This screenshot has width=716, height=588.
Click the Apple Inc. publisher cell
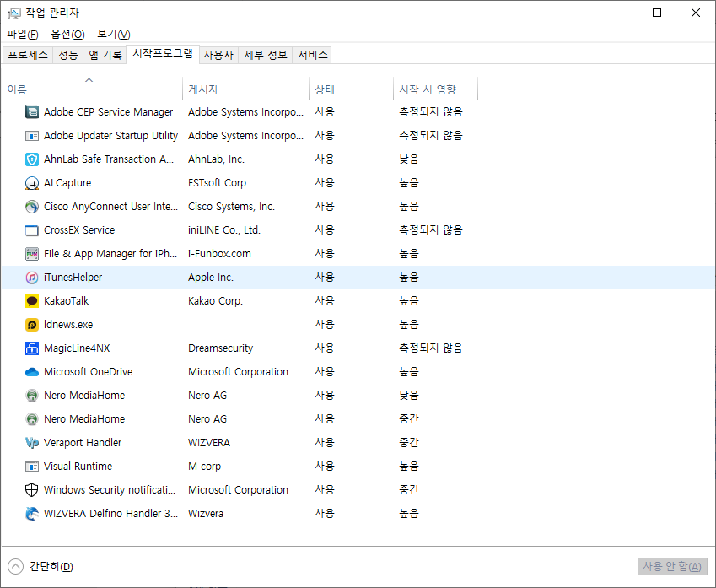tap(211, 278)
